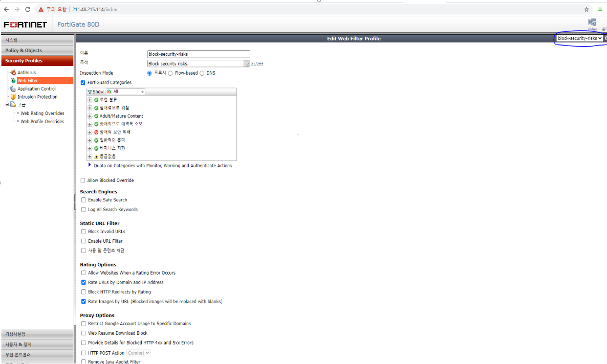Check Web Resume Download Block
The height and width of the screenshot is (364, 607).
pos(83,333)
